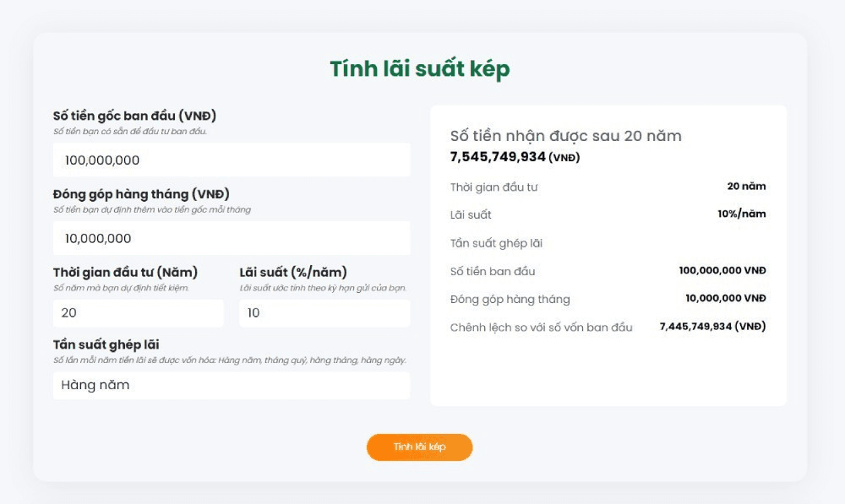845x504 pixels.
Task: Click the monthly contribution field showing 10,000,000
Action: (230, 238)
